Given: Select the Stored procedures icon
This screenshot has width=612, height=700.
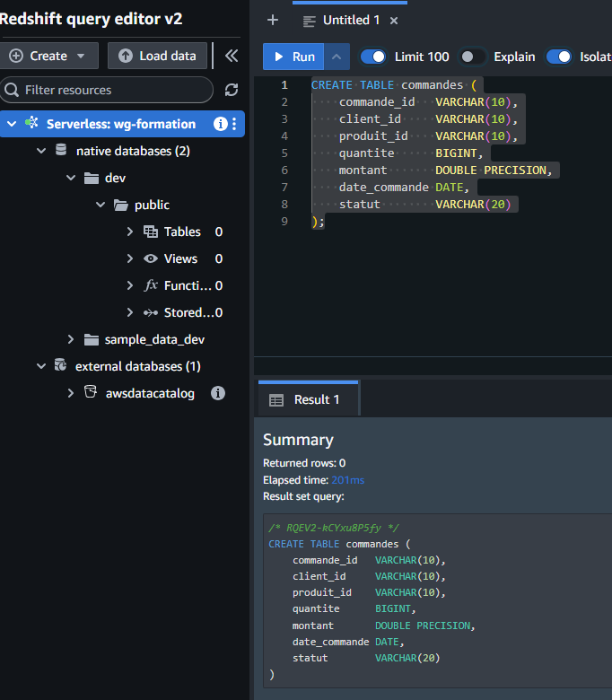Looking at the screenshot, I should [x=151, y=312].
